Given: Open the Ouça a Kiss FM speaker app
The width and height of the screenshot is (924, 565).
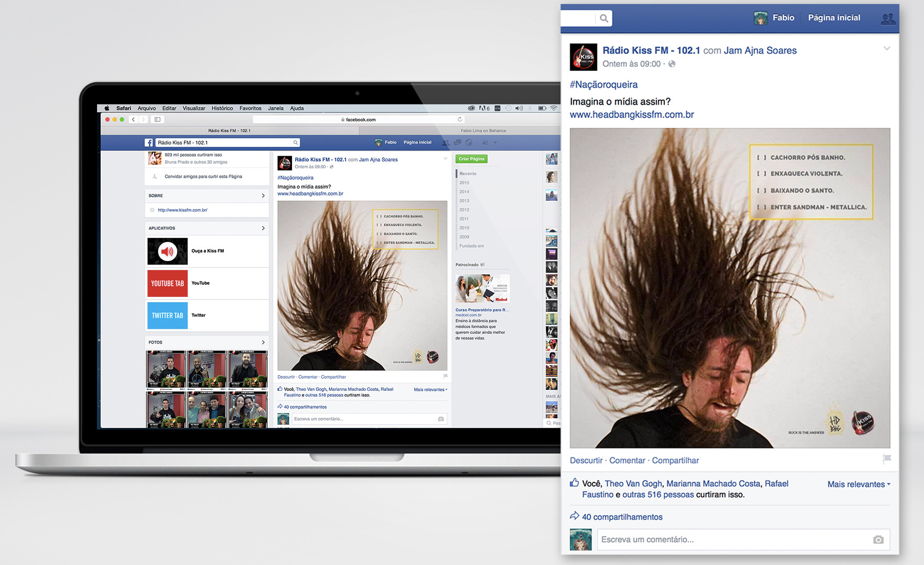Looking at the screenshot, I should [x=167, y=251].
